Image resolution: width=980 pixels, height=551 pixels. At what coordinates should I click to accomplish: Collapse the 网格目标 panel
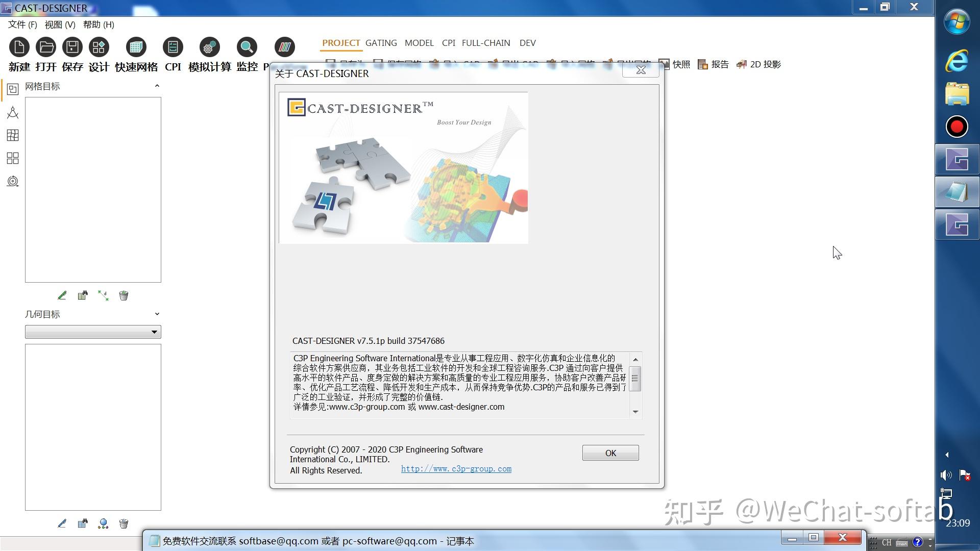(x=157, y=85)
